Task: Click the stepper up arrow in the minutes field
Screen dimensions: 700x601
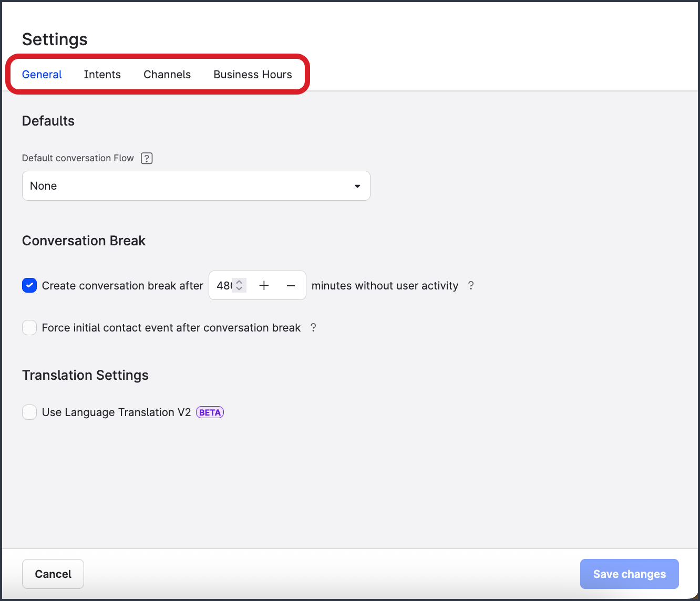Action: (x=239, y=282)
